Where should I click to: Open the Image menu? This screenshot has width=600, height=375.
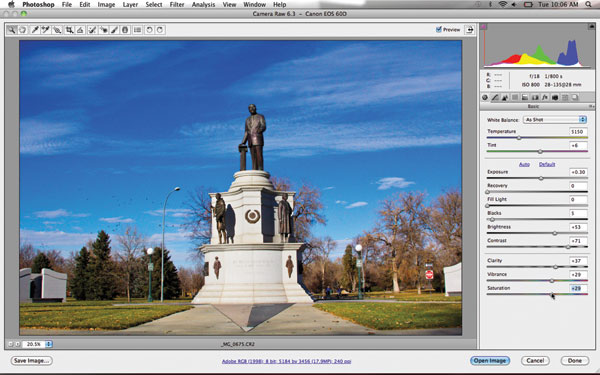(x=106, y=5)
